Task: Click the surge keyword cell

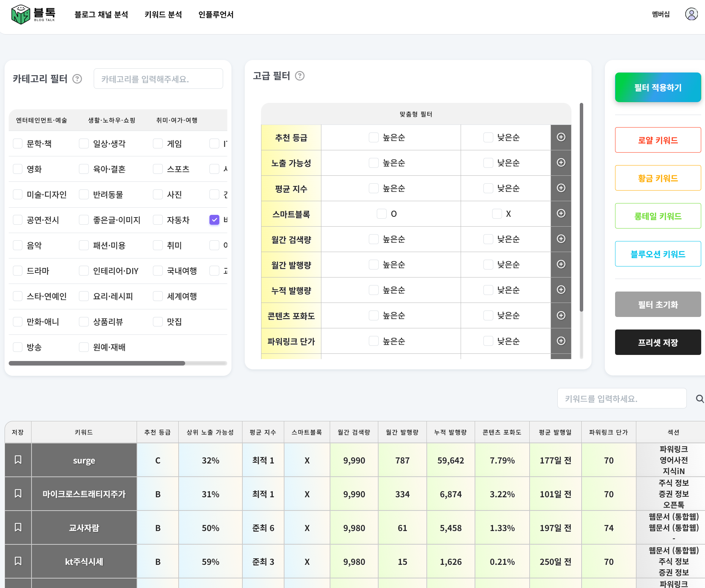Action: [84, 460]
